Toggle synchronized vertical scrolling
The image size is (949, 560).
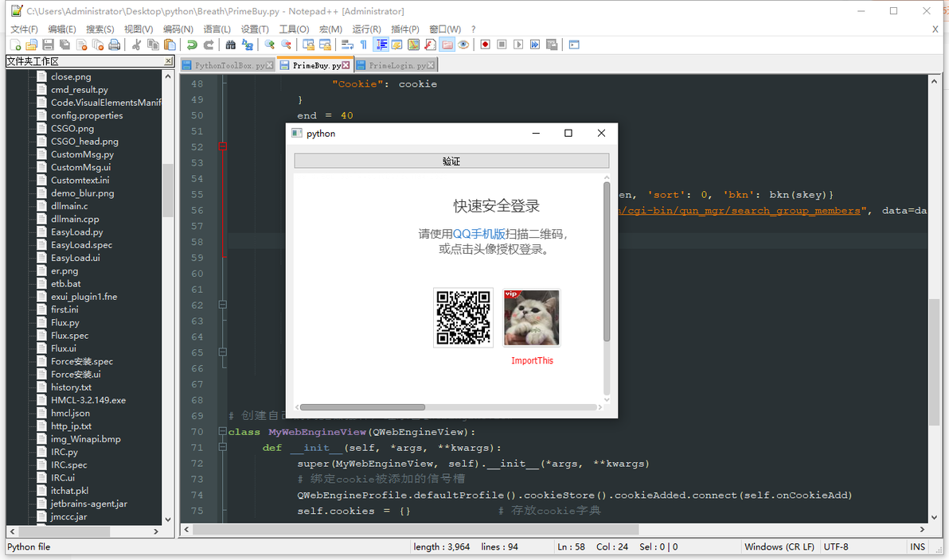pyautogui.click(x=309, y=45)
